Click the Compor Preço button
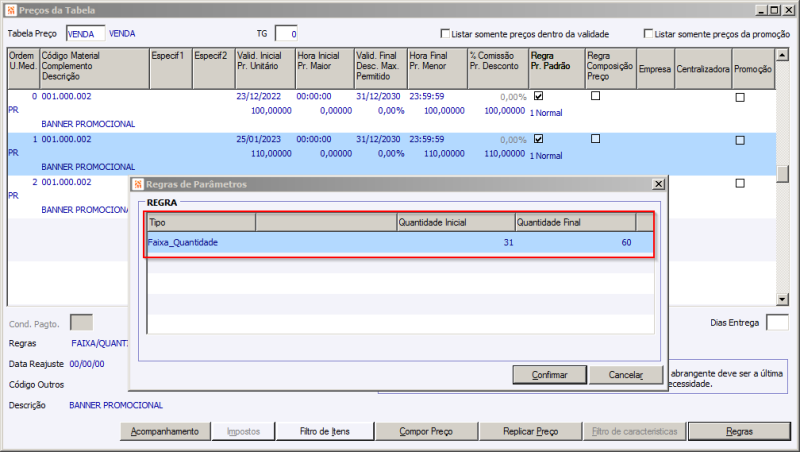Screen dimensions: 800x452 425,432
